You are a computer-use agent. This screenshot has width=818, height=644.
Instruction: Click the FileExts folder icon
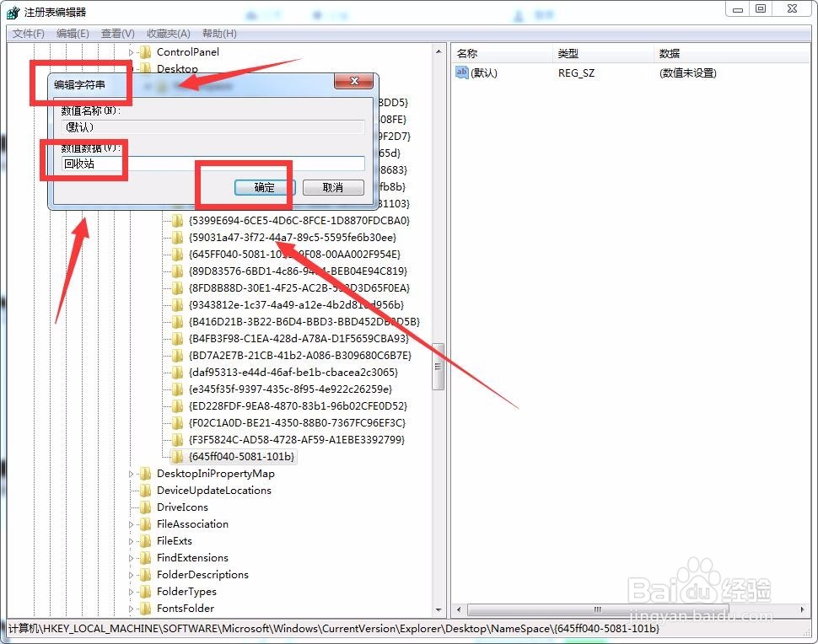(146, 541)
